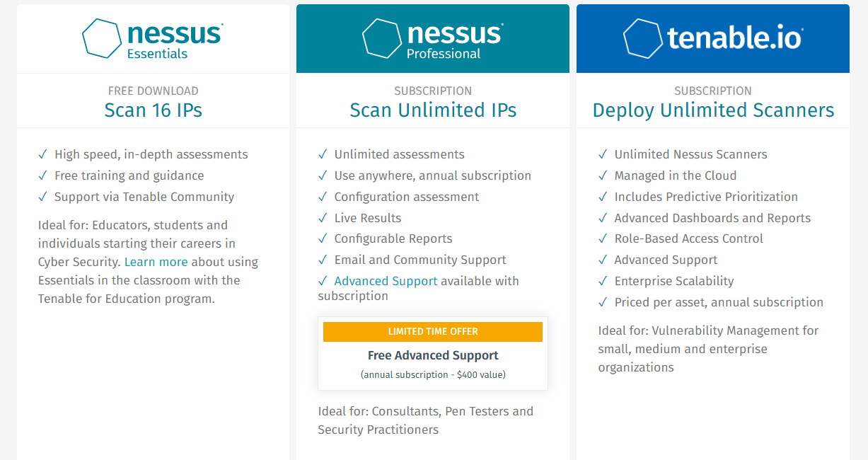
Task: Click the Free Advanced Support offer text
Action: (433, 355)
